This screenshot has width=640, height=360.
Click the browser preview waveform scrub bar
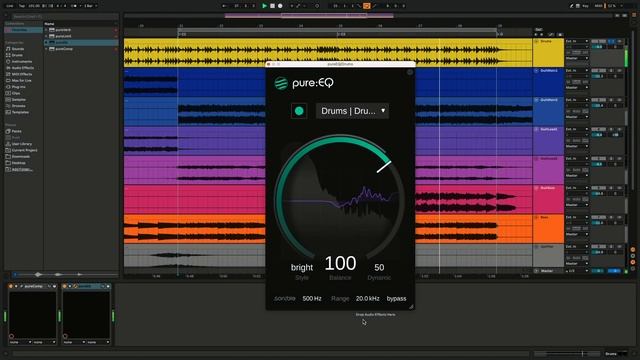[x=65, y=274]
